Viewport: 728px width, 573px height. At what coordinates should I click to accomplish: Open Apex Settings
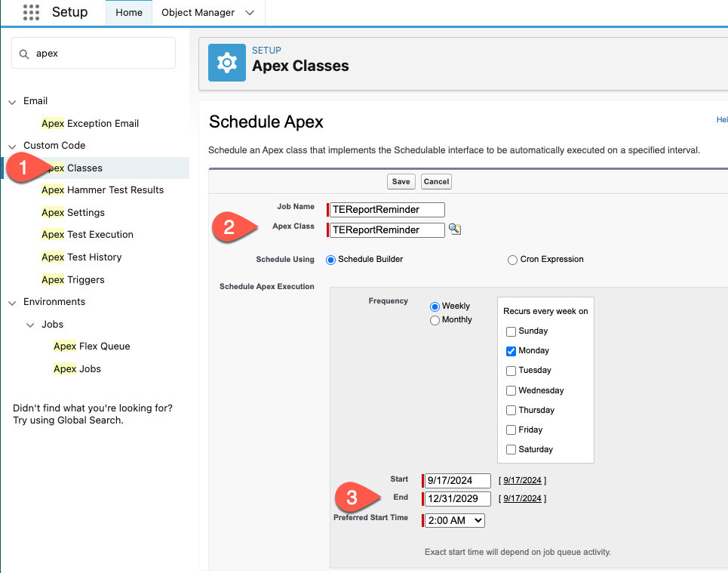click(73, 212)
